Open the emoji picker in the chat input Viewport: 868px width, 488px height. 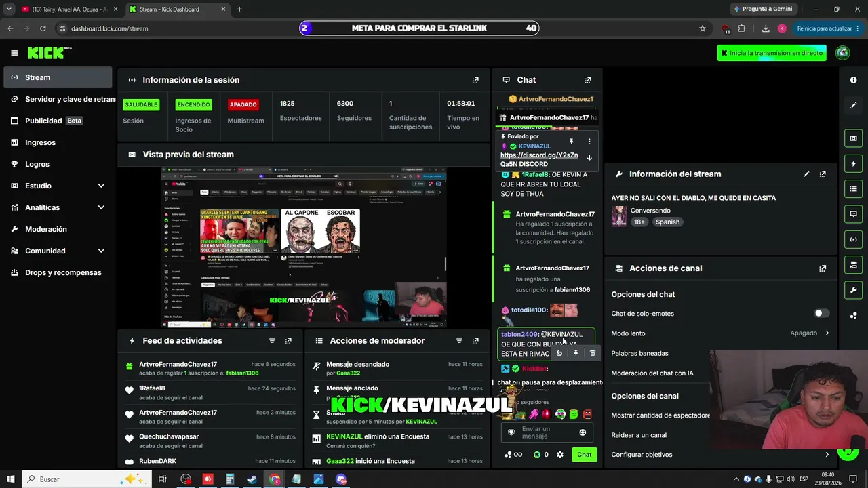tap(583, 432)
